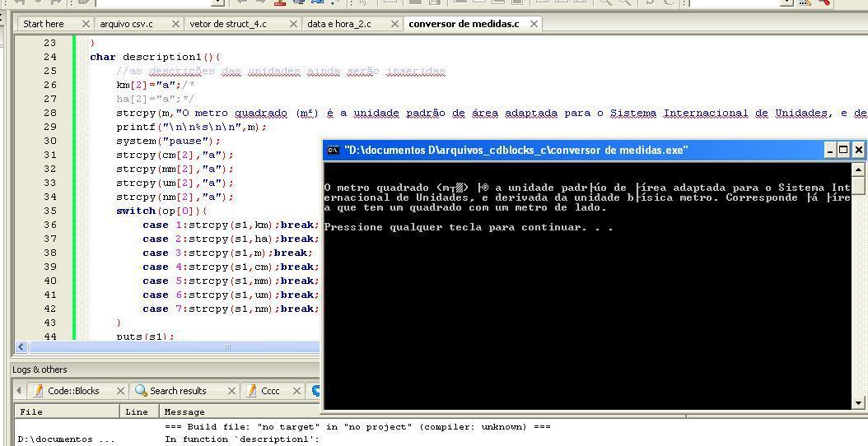Click the console vertical scrollbar thumb
This screenshot has height=446, width=868.
(x=858, y=185)
